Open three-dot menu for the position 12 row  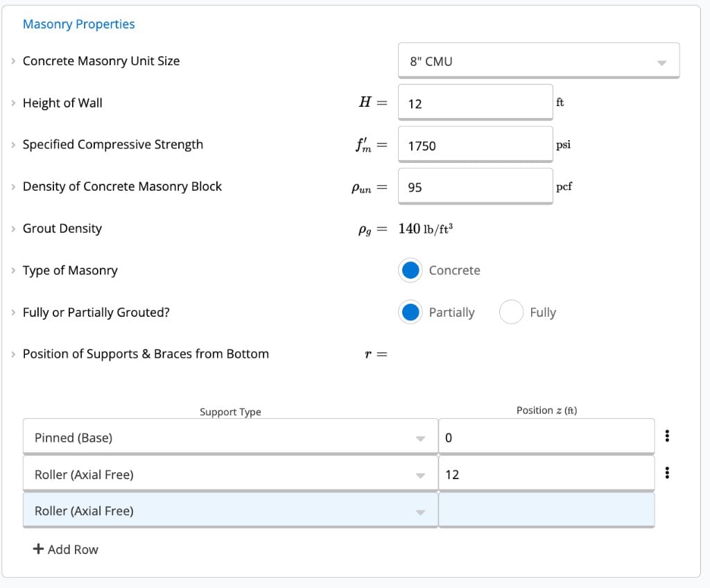pyautogui.click(x=667, y=472)
